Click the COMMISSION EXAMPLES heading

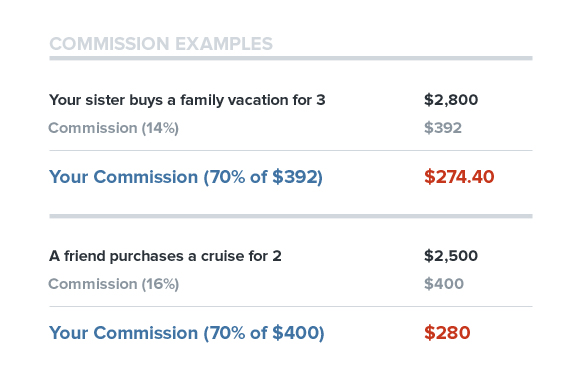point(161,44)
